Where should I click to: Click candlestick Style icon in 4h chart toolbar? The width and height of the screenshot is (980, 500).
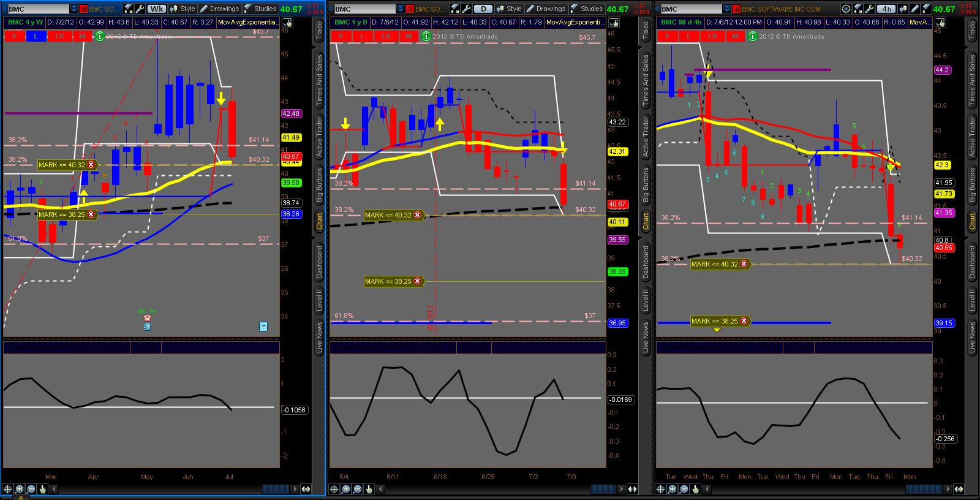tap(903, 9)
